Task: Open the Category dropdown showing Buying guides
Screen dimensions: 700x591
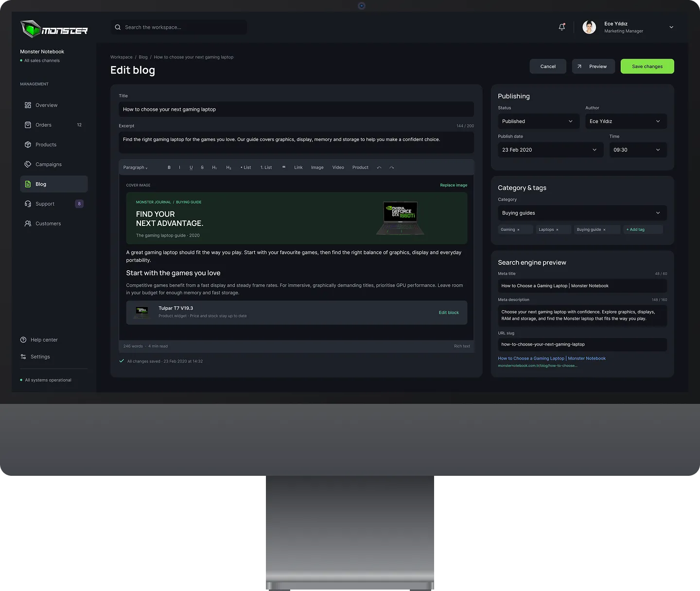Action: pyautogui.click(x=582, y=213)
